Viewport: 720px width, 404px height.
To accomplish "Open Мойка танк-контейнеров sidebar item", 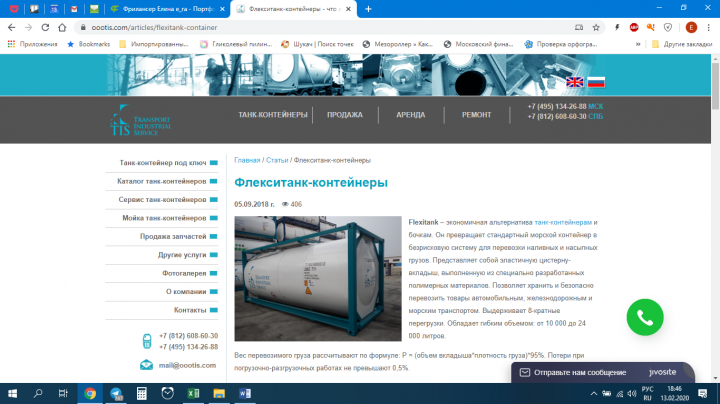I will click(x=164, y=218).
